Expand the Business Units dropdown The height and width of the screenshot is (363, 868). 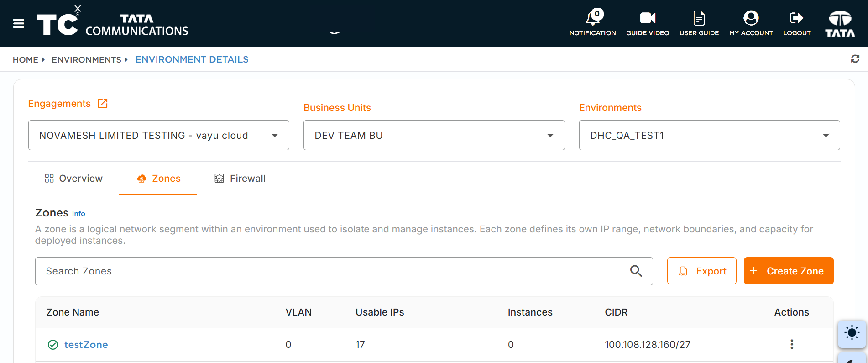click(x=434, y=135)
